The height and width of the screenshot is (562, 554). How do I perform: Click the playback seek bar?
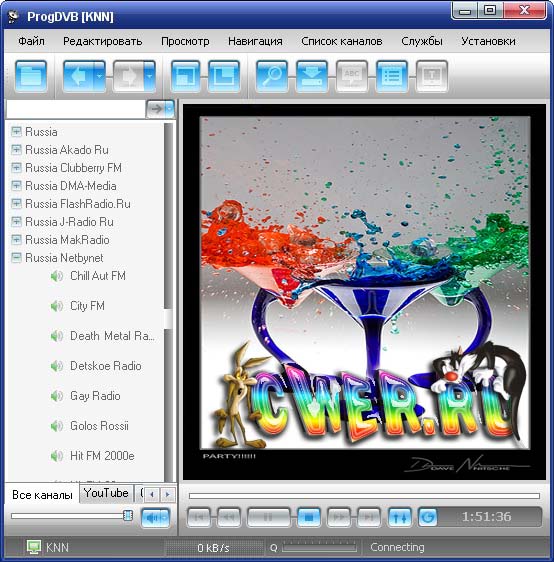[364, 496]
